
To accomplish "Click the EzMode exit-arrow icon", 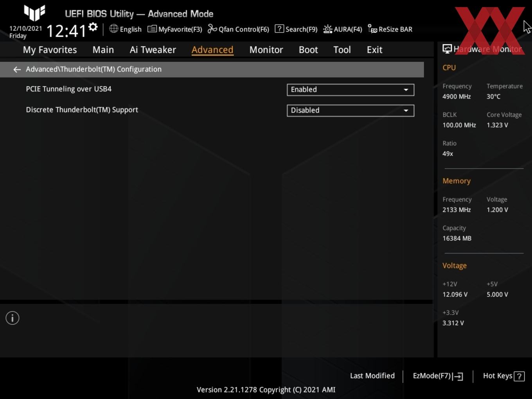I will (458, 376).
